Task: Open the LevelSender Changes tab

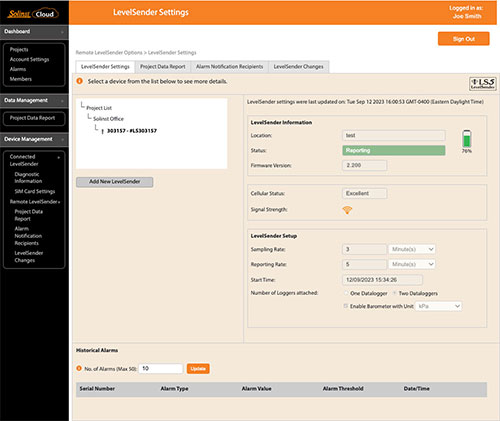Action: (298, 67)
